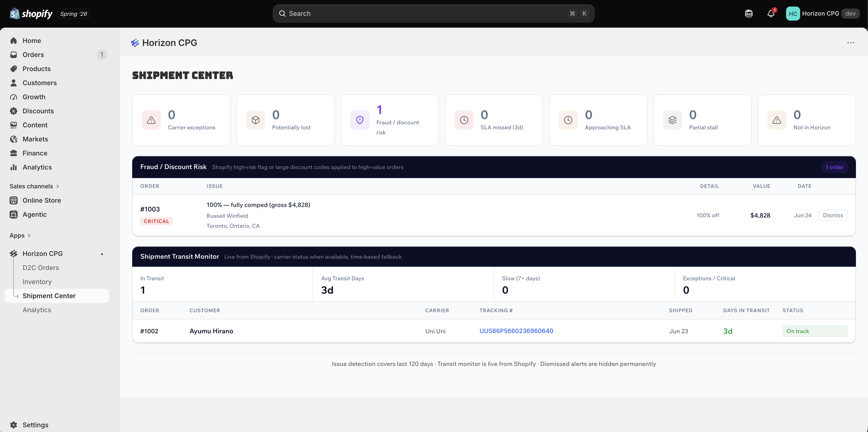The height and width of the screenshot is (432, 868).
Task: Expand the Apps section
Action: [20, 235]
